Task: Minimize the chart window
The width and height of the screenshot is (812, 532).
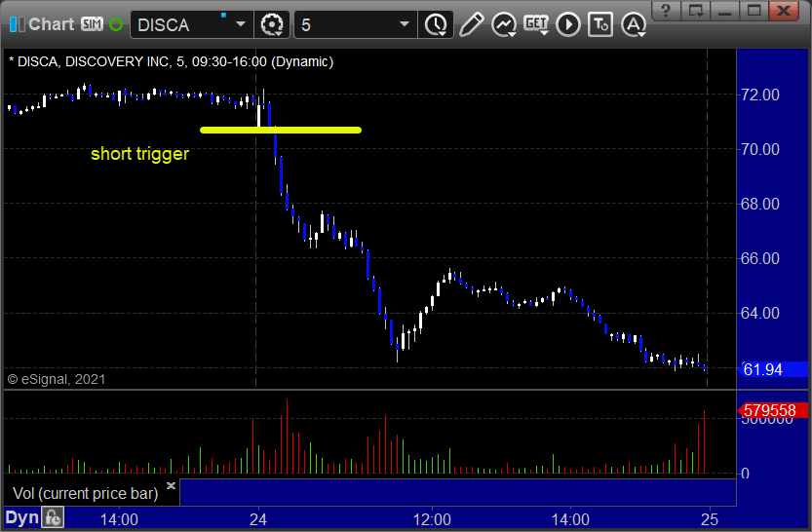Action: click(725, 11)
